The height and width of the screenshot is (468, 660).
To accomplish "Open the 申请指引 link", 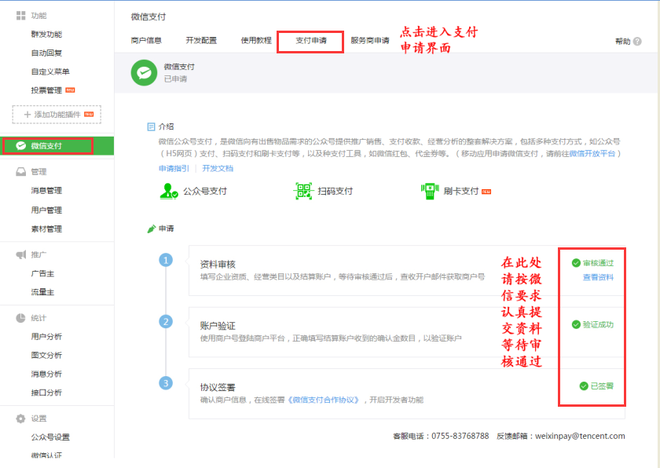I will point(174,168).
